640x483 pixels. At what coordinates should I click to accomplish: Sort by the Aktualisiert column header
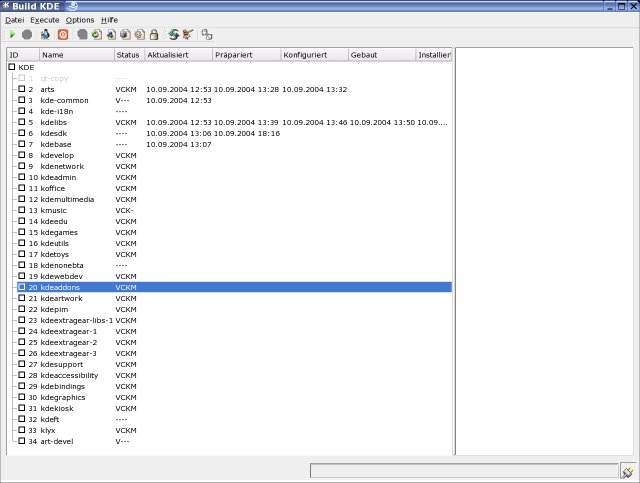pos(178,55)
